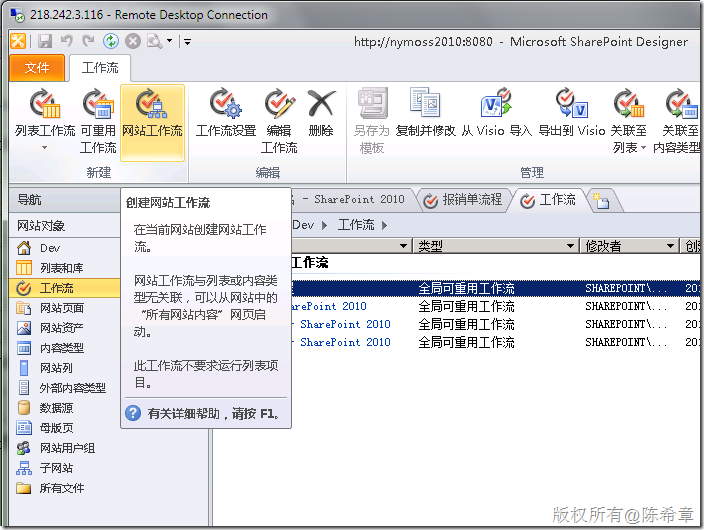This screenshot has height=530, width=704.
Task: Click the 导航 pane header
Action: pos(64,200)
